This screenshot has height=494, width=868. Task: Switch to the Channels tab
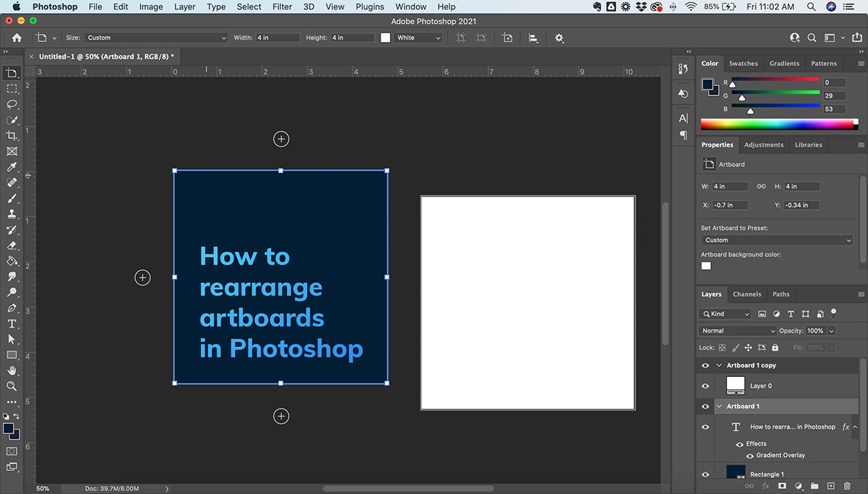pyautogui.click(x=746, y=294)
